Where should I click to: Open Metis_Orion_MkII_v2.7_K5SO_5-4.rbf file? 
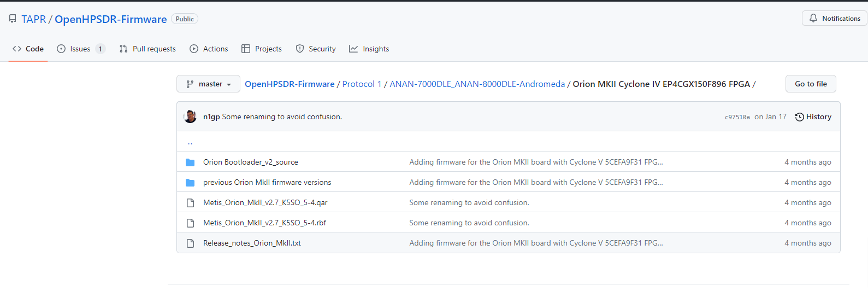tap(264, 223)
